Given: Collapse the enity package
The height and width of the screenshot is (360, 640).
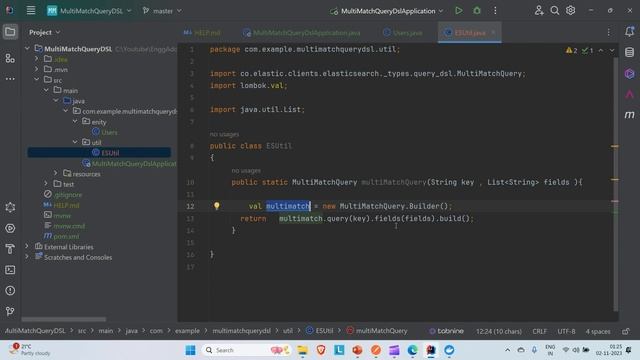Looking at the screenshot, I should (x=75, y=121).
